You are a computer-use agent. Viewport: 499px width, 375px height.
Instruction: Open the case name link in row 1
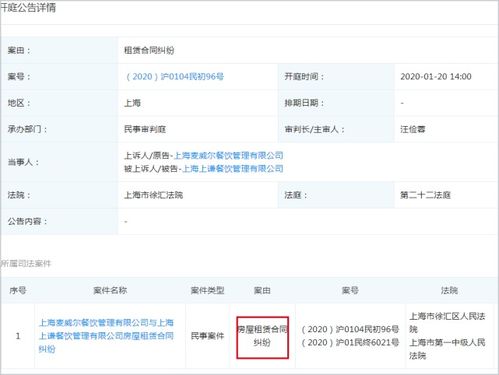[106, 336]
